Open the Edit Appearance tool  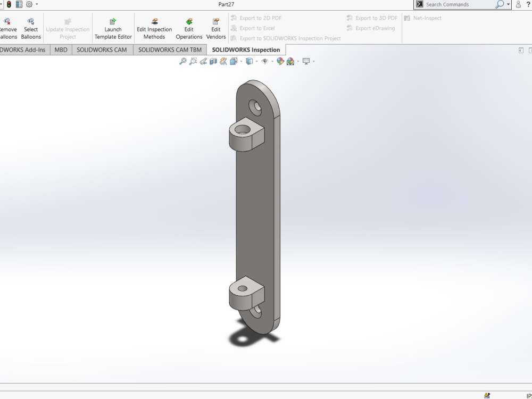point(279,61)
